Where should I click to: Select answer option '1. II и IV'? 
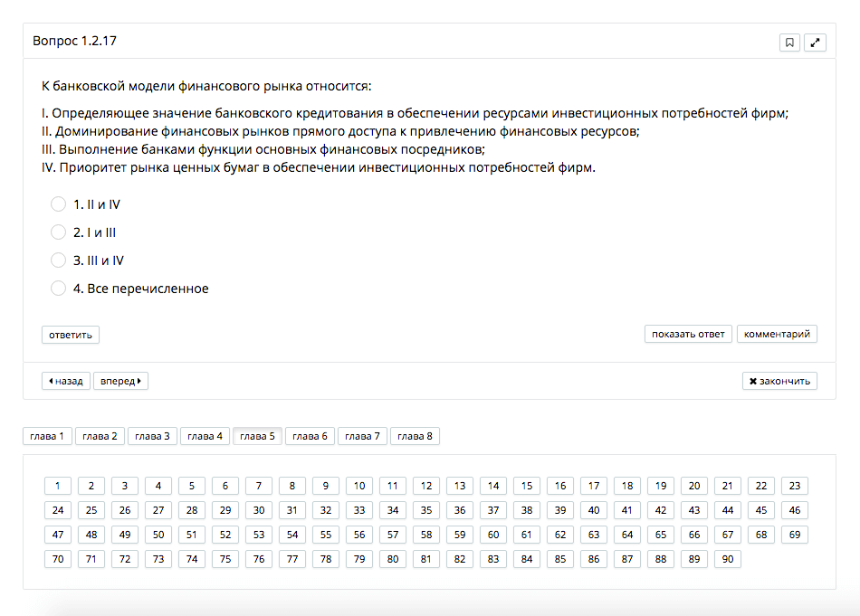[59, 204]
